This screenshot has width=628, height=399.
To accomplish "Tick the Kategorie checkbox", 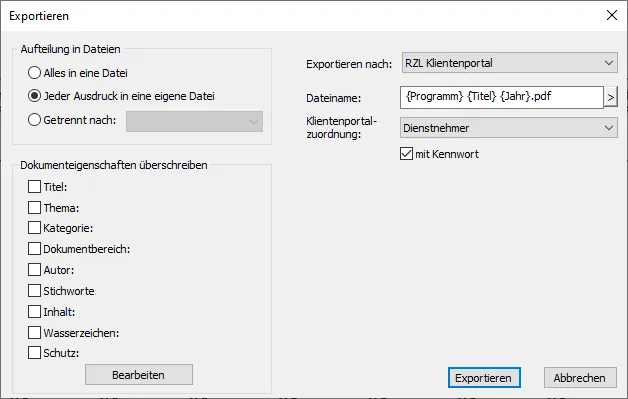I will [x=34, y=228].
